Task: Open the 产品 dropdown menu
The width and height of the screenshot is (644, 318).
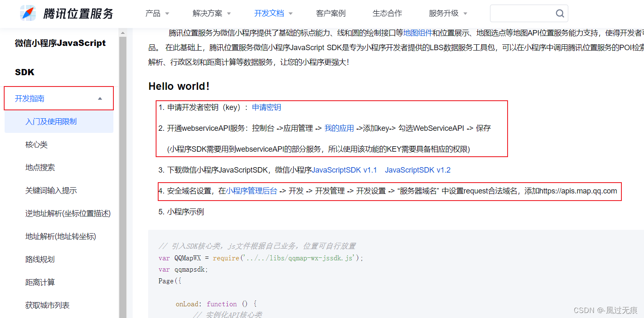Action: [x=157, y=13]
